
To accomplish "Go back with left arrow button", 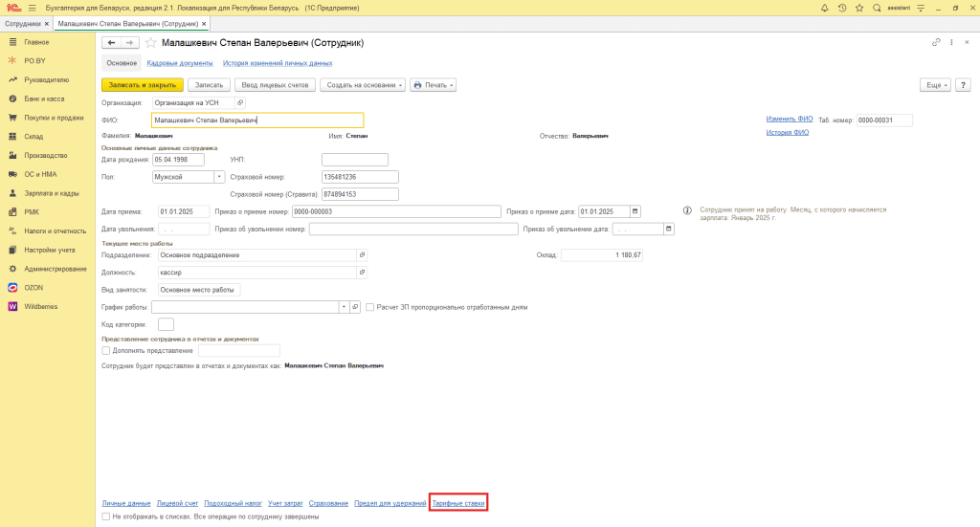I will (111, 42).
